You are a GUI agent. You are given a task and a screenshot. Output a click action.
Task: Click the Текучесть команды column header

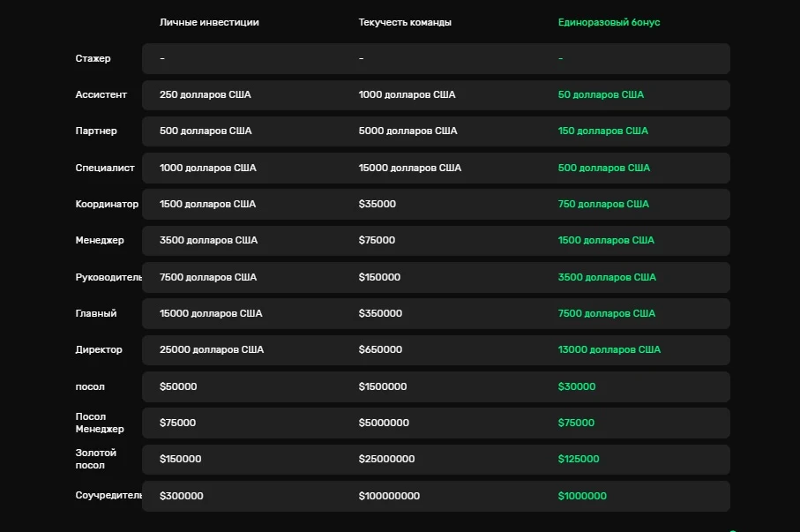405,22
